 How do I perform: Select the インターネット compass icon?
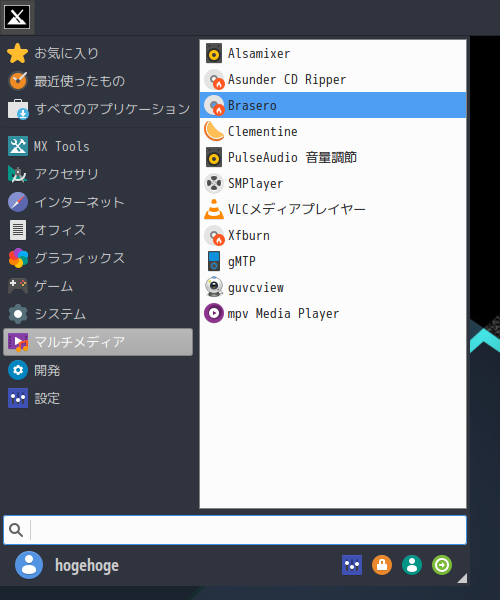tap(18, 202)
